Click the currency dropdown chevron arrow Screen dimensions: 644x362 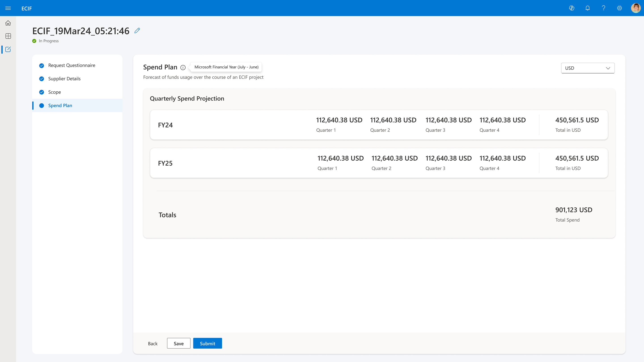pyautogui.click(x=608, y=68)
